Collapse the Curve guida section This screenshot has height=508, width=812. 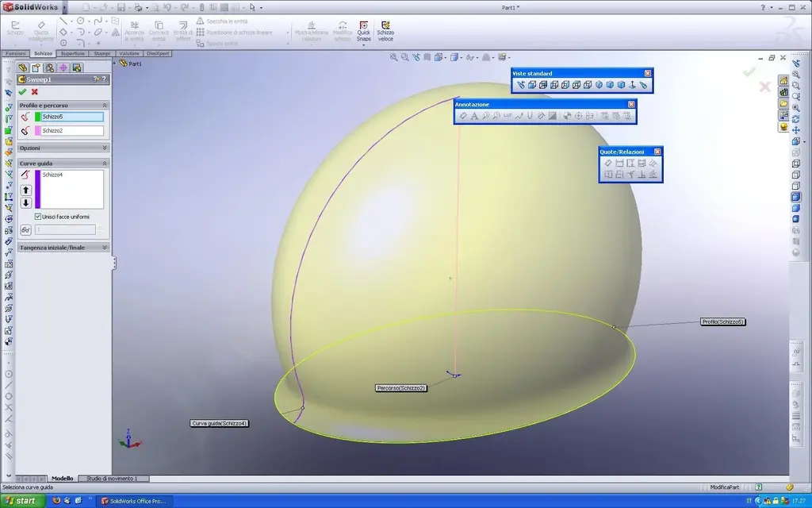click(104, 164)
